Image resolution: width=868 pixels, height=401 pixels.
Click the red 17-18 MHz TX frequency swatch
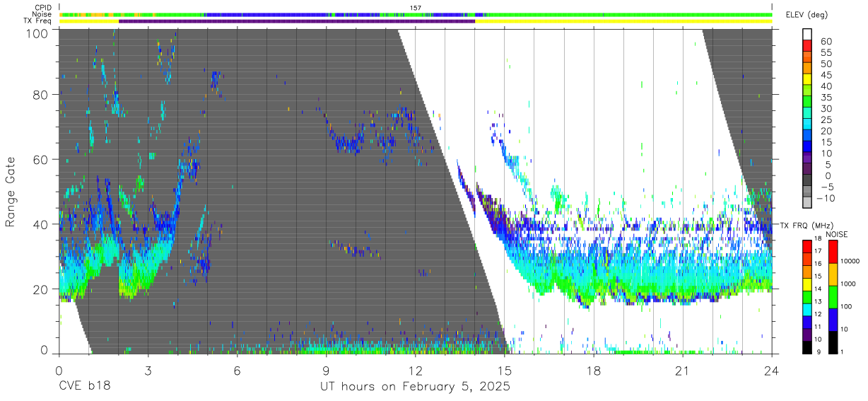(808, 246)
